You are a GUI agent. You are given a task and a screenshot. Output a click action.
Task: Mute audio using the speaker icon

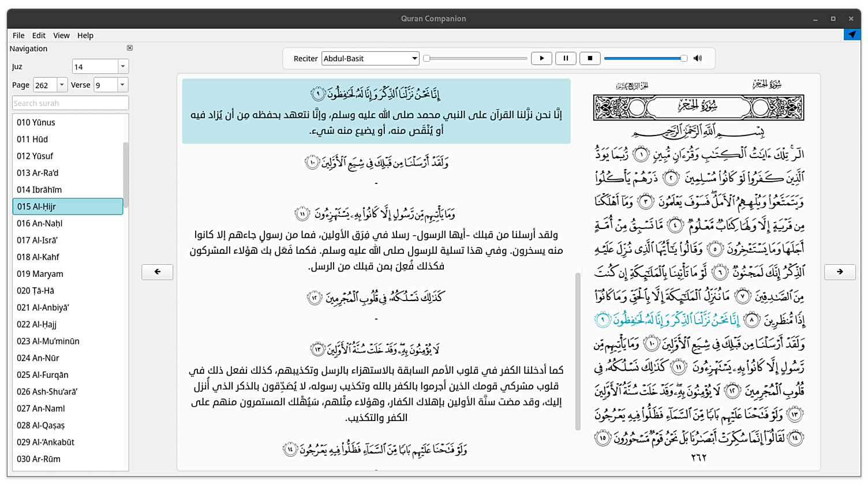click(697, 58)
